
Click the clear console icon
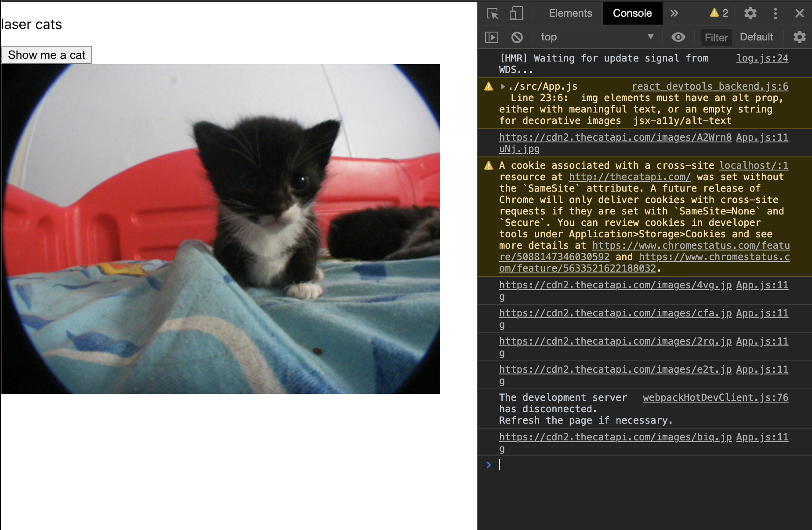(x=517, y=37)
